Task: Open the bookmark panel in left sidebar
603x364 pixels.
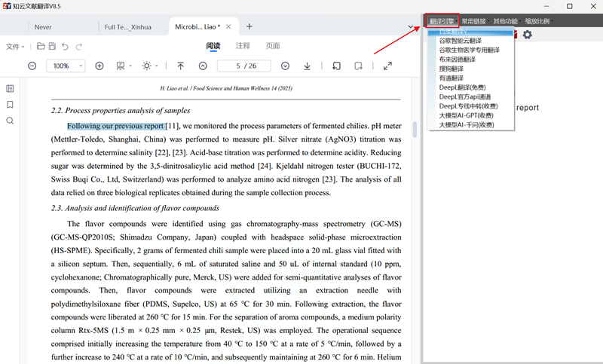Action: [10, 105]
